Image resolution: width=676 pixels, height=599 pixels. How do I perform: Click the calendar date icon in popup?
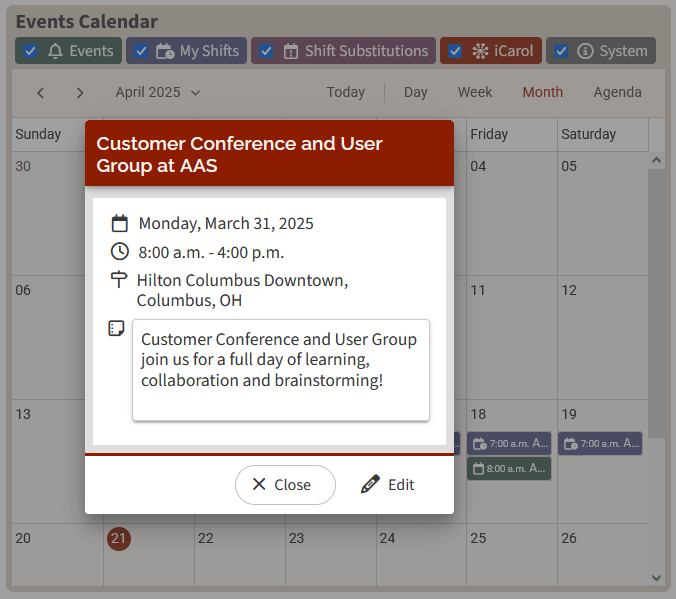pos(119,223)
